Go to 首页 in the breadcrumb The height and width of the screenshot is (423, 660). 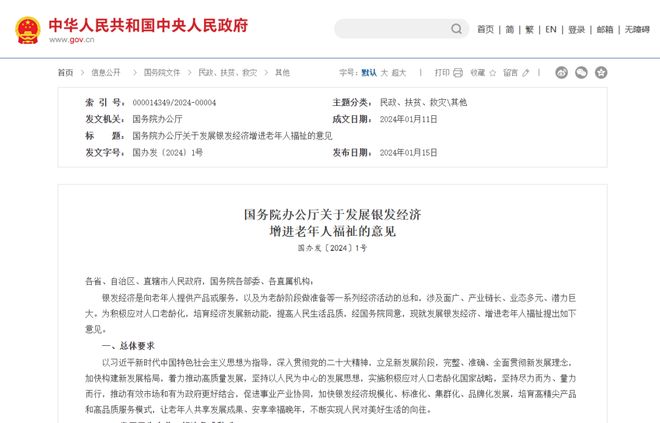[65, 73]
